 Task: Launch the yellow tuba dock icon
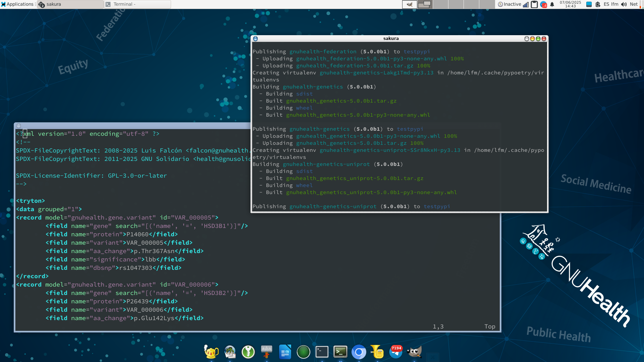coord(377,352)
